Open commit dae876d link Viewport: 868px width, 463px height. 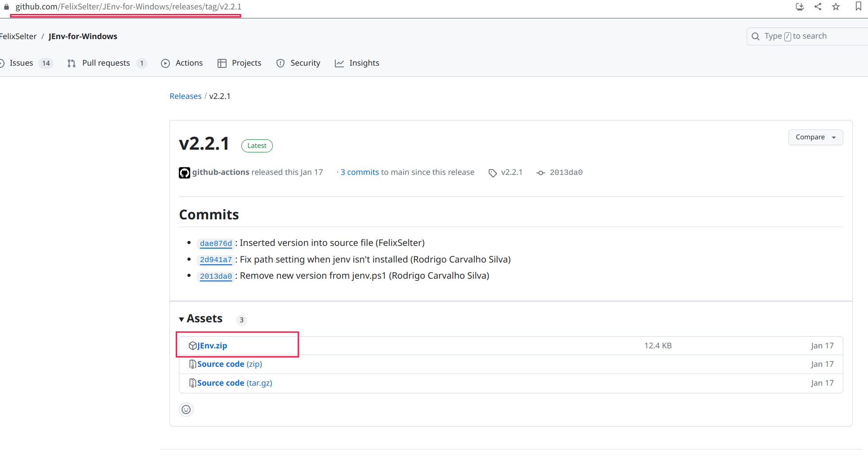(x=216, y=244)
